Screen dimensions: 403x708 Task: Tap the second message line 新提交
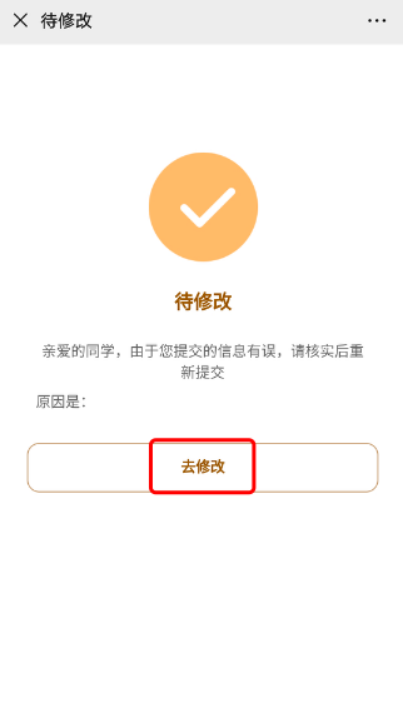(203, 373)
